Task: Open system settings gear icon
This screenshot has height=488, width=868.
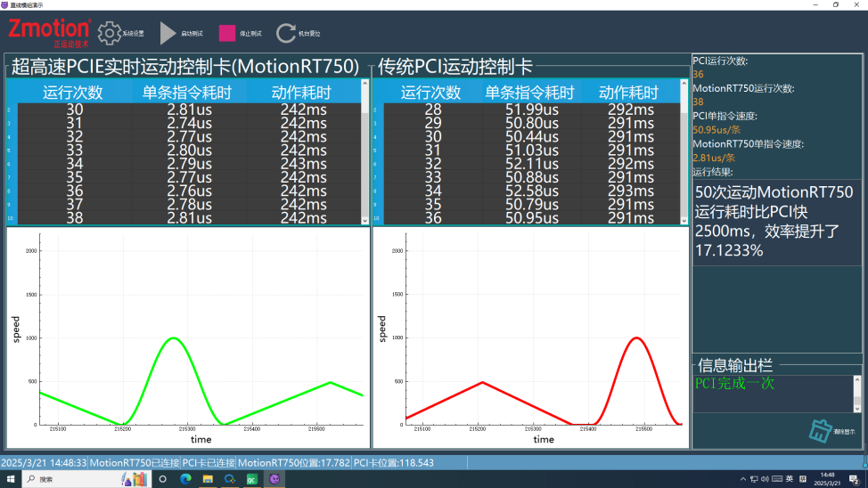Action: pyautogui.click(x=109, y=33)
